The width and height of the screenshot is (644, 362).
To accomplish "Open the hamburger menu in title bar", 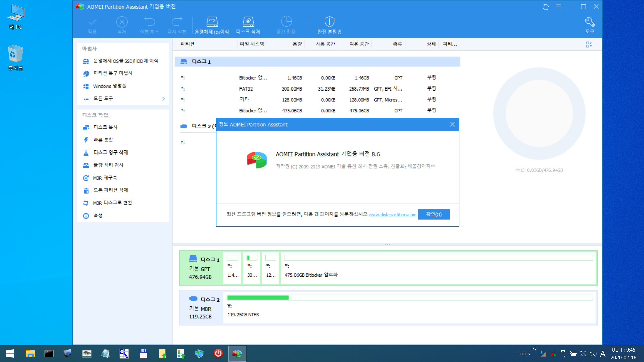I will tap(558, 7).
